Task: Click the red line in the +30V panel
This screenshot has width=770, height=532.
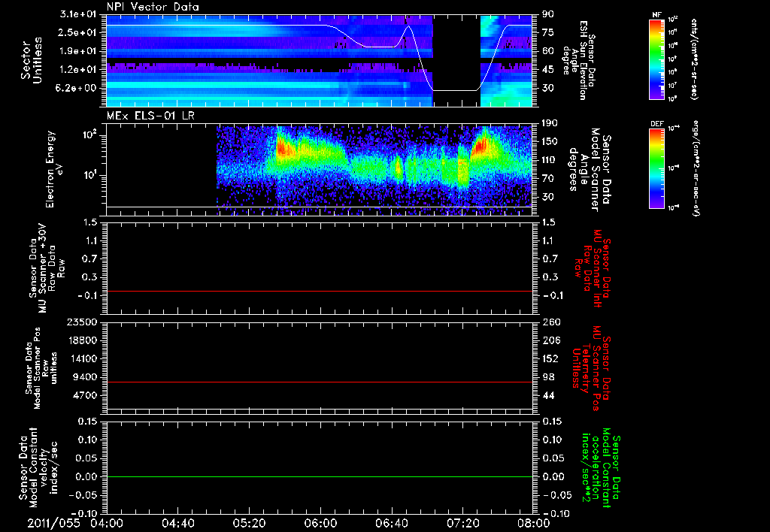Action: click(x=320, y=291)
